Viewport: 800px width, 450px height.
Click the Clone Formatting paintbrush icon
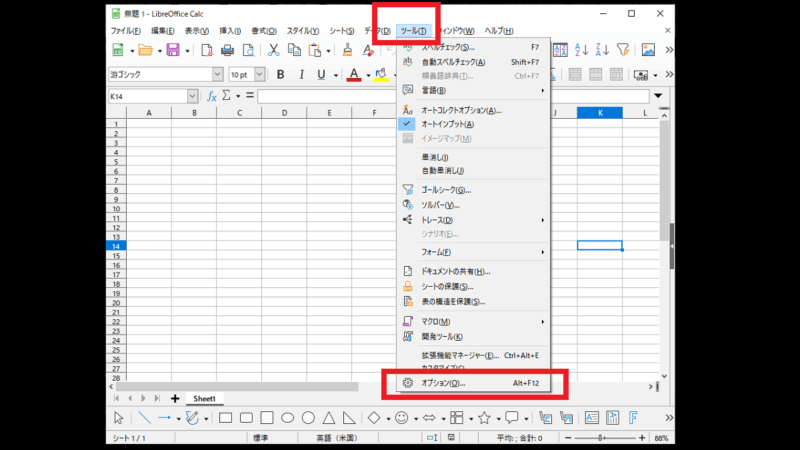click(347, 50)
